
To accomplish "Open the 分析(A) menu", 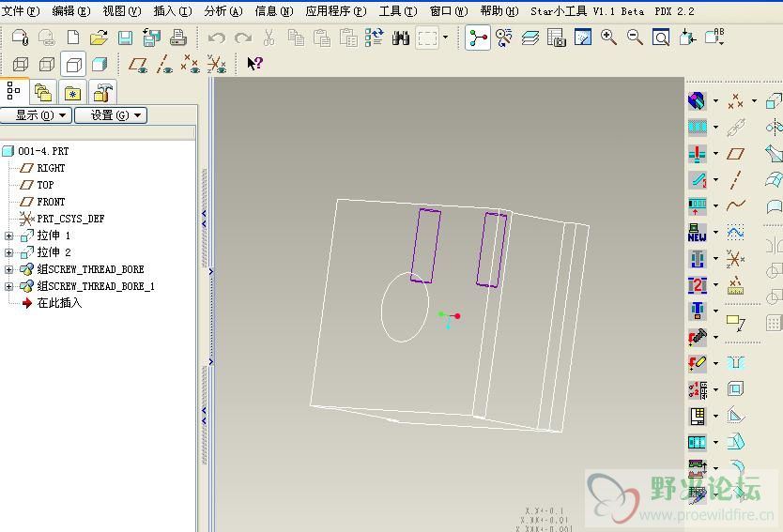I will click(x=223, y=11).
